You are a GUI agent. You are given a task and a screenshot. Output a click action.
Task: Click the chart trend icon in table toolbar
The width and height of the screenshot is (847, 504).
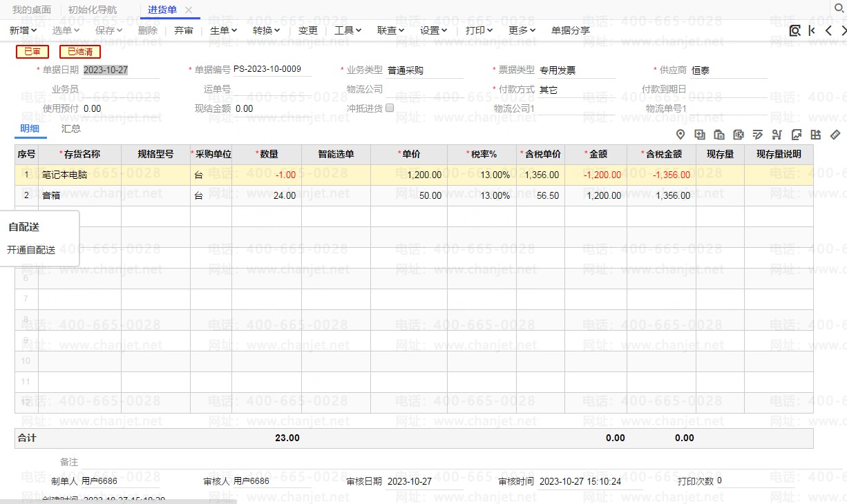(x=796, y=135)
